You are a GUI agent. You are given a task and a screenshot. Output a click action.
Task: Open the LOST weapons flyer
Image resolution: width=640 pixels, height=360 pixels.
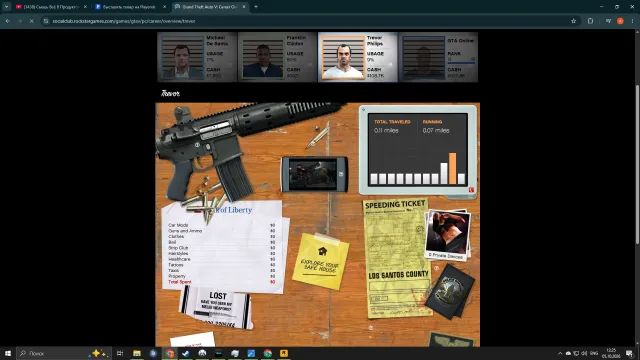point(216,308)
